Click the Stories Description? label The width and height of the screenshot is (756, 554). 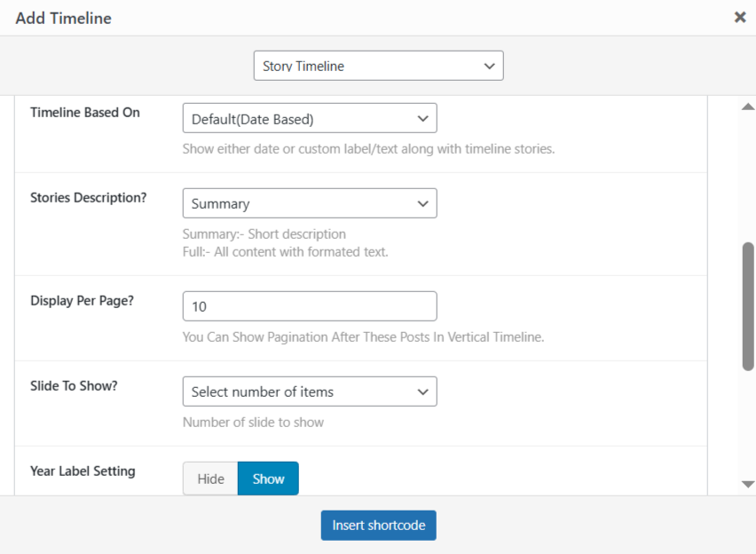pos(89,198)
